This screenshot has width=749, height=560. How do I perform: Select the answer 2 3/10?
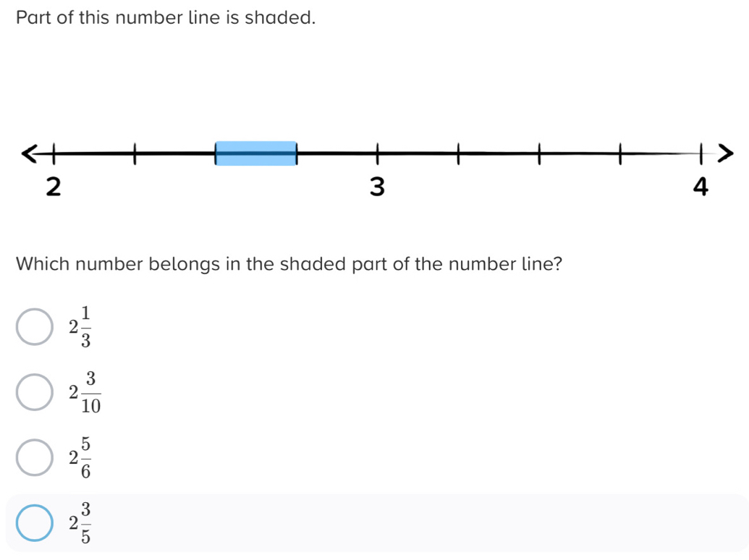[x=34, y=391]
